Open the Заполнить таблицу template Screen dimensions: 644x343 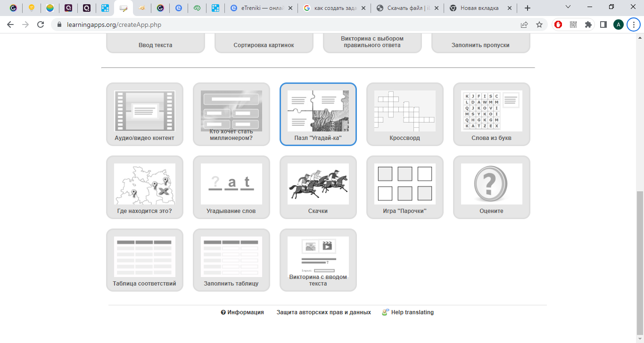(x=231, y=260)
